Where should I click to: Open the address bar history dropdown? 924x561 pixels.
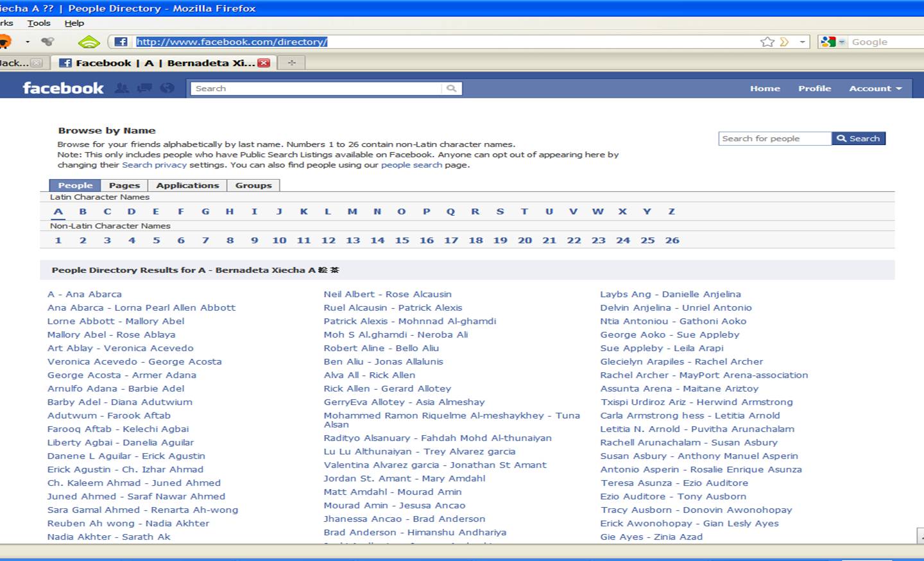(803, 41)
